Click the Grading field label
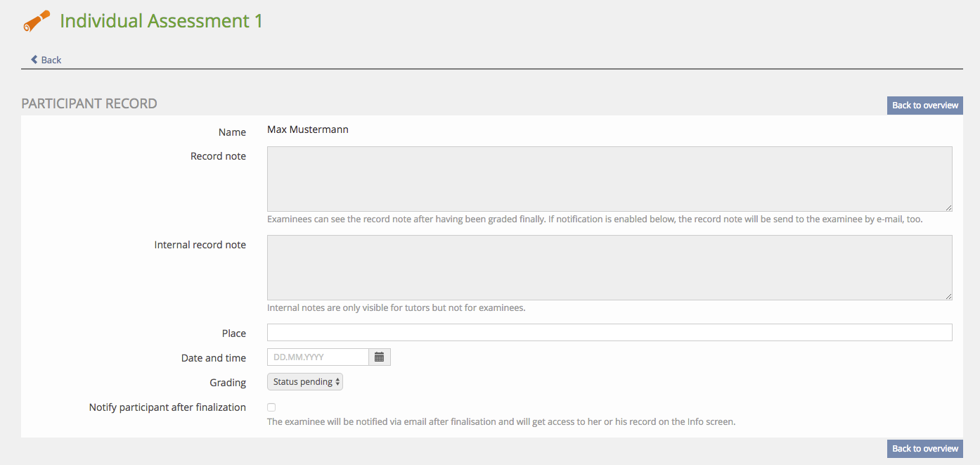This screenshot has width=980, height=465. (228, 383)
